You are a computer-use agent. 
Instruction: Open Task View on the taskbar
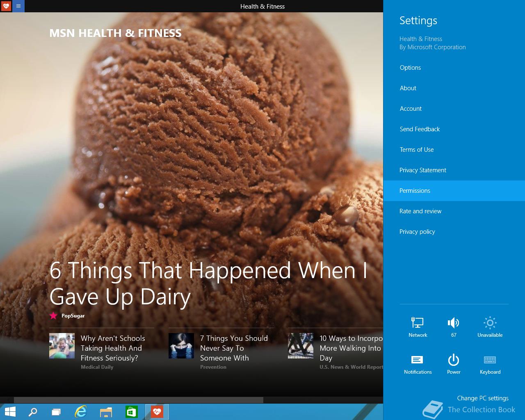click(56, 411)
